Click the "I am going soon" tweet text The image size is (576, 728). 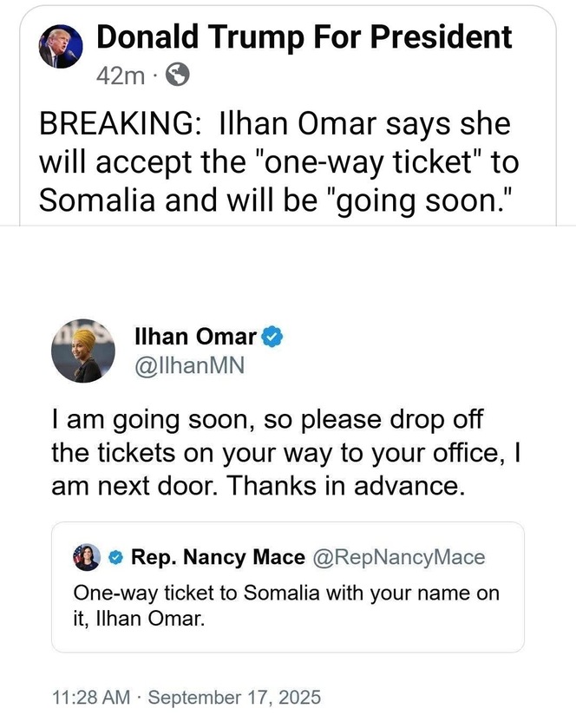[x=285, y=453]
